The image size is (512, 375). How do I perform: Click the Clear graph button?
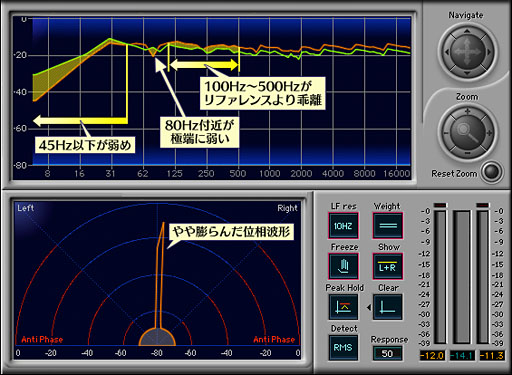pos(387,307)
